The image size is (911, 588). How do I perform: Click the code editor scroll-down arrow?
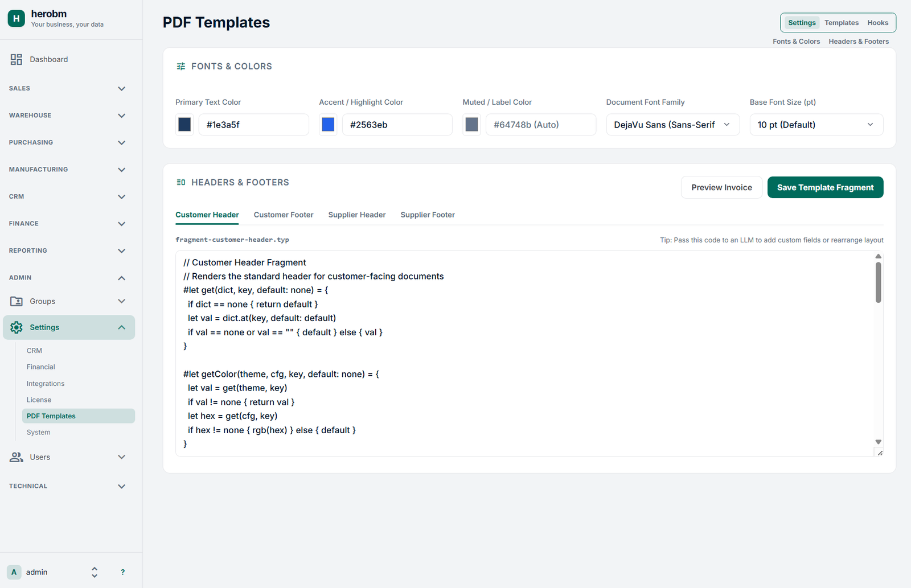pos(879,442)
